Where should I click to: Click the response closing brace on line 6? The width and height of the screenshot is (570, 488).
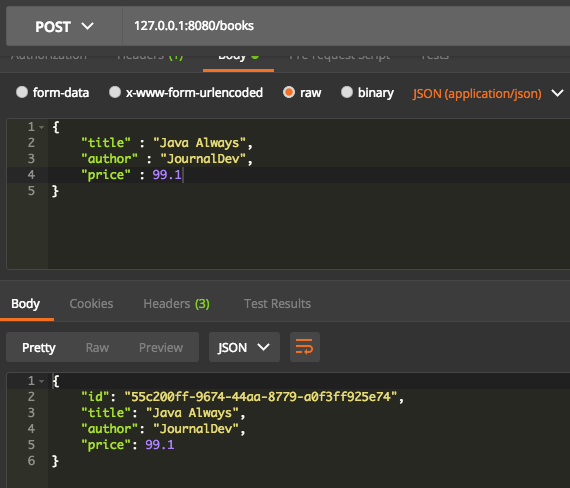(x=55, y=461)
